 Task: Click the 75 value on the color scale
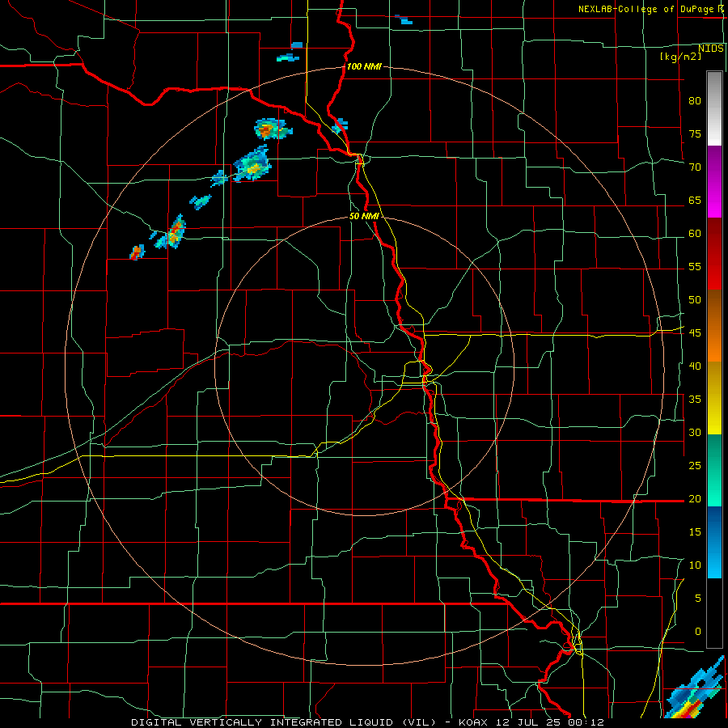(695, 133)
